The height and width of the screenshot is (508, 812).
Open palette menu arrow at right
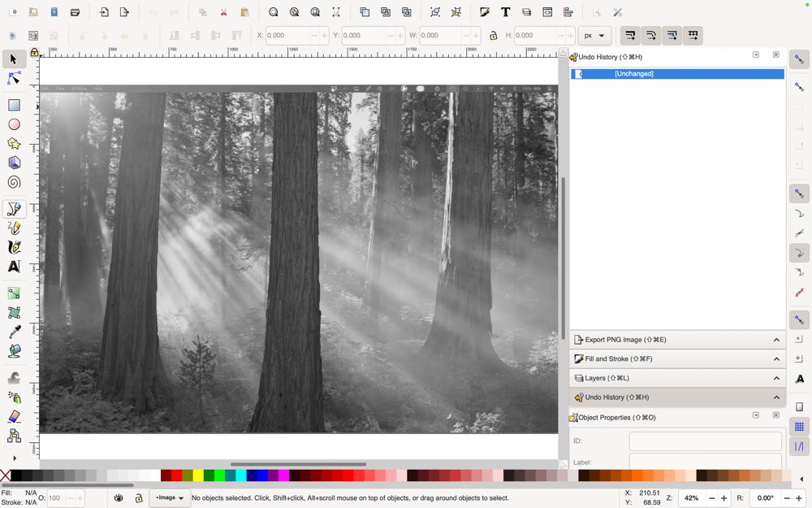coord(801,479)
